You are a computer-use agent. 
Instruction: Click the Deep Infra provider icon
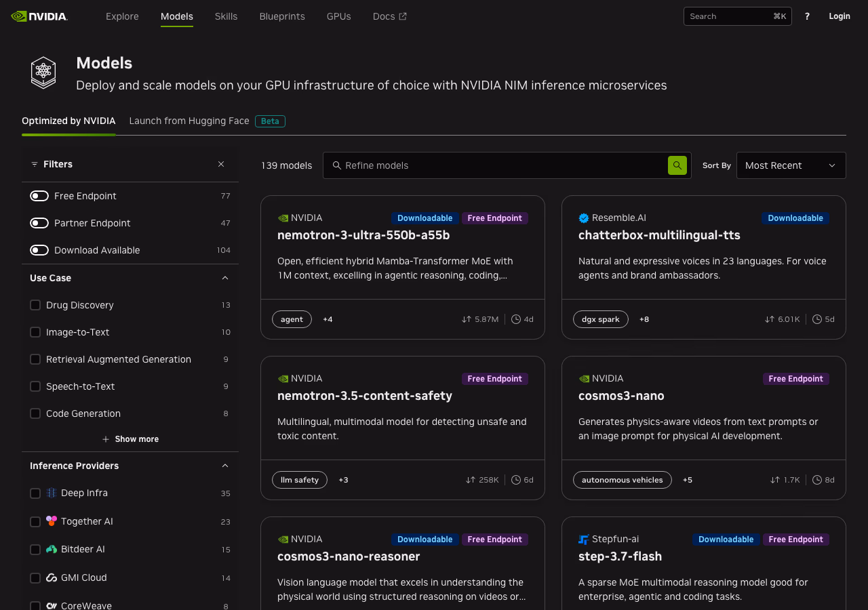pyautogui.click(x=52, y=493)
